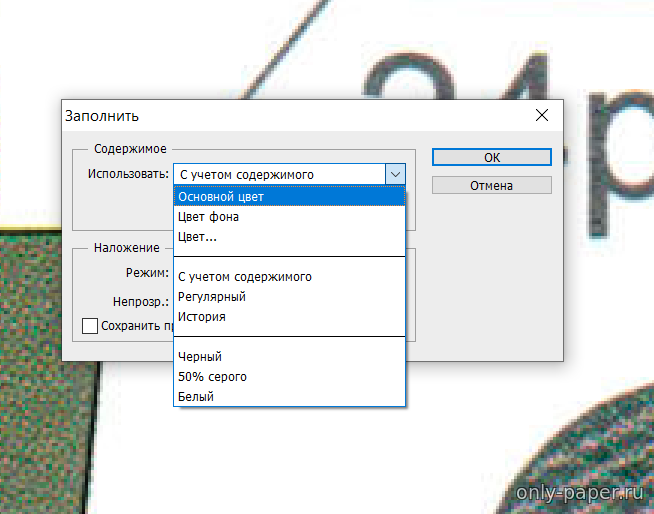
Task: Close the 'Заполнить' dialog with X
Action: (542, 115)
